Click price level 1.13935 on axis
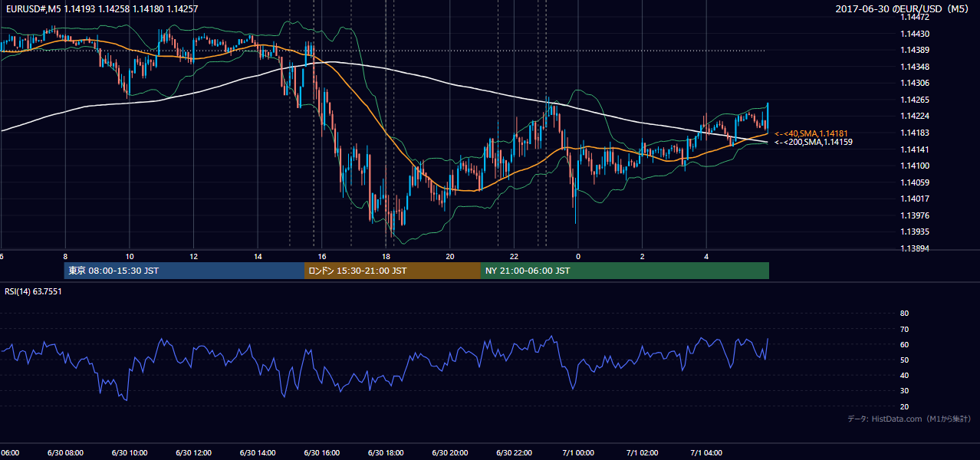Viewport: 980px width, 460px height. click(915, 232)
